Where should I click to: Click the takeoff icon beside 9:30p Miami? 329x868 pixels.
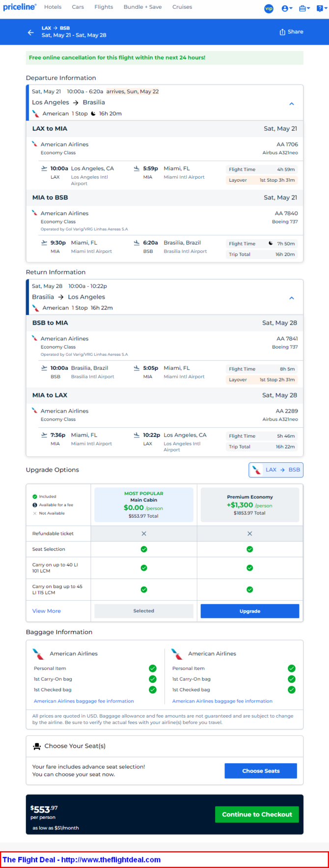pos(44,243)
